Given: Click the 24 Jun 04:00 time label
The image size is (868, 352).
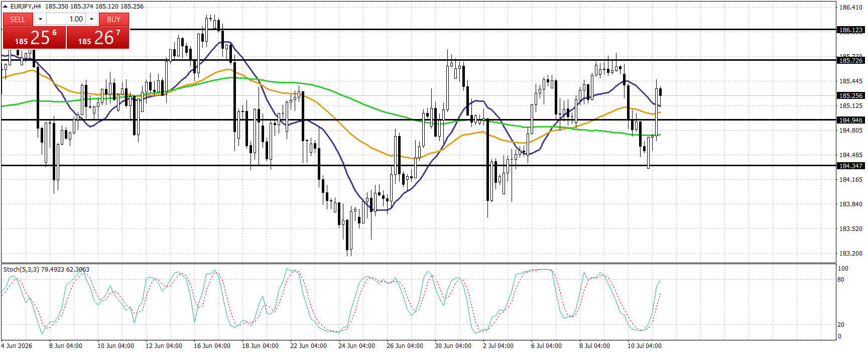Looking at the screenshot, I should pyautogui.click(x=356, y=346).
